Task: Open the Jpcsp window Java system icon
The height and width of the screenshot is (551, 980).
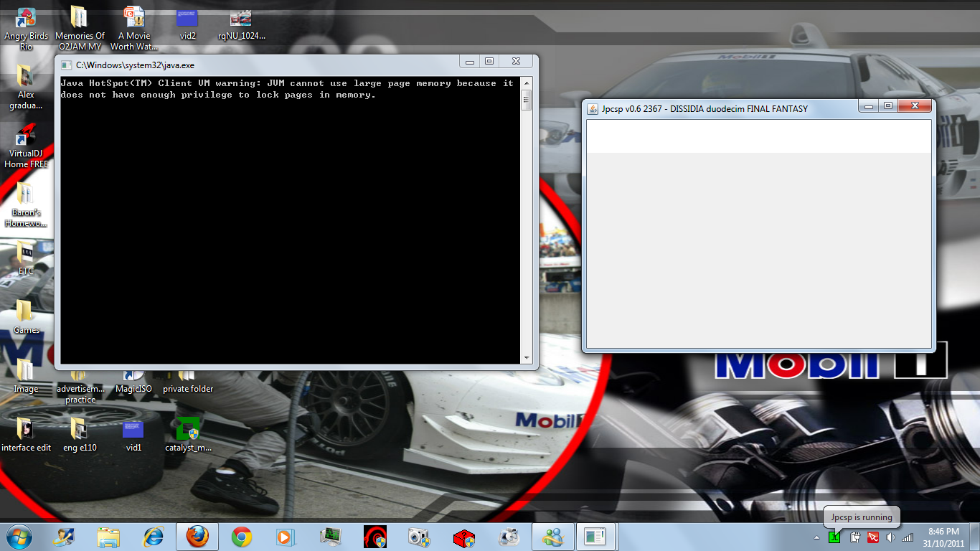Action: (593, 109)
